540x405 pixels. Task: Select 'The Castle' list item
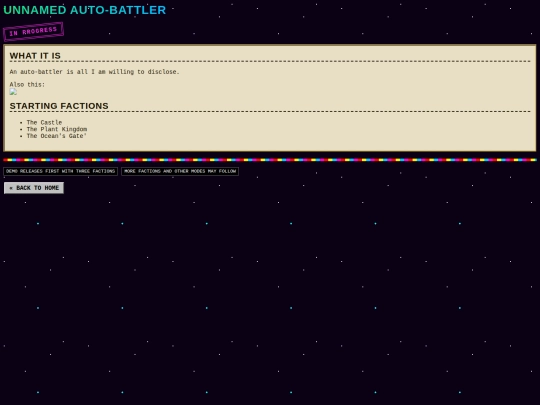(44, 122)
